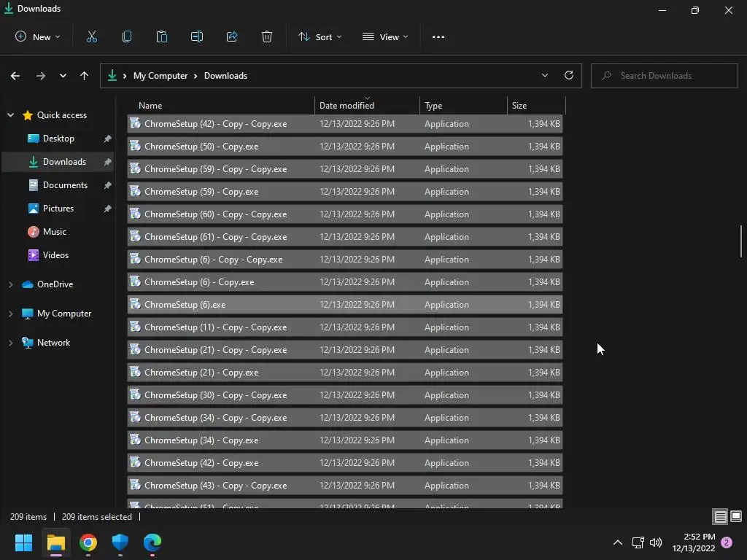Open recent locations dropdown arrow
Viewport: 747px width, 560px height.
tap(63, 76)
